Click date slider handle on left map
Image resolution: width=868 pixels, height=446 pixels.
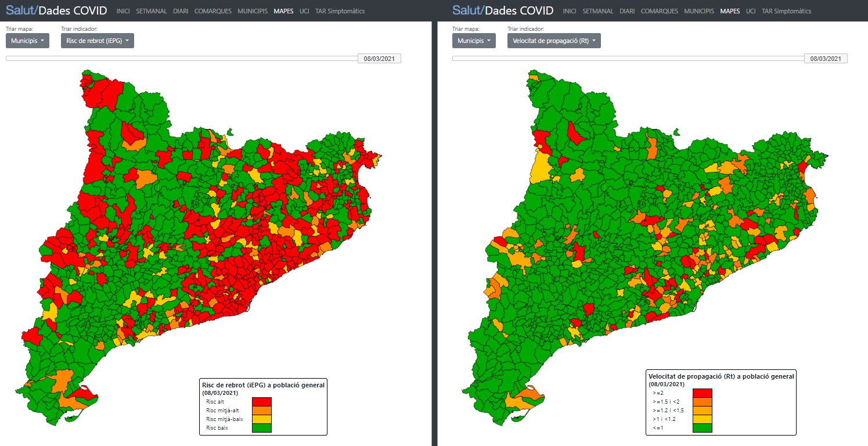[379, 59]
